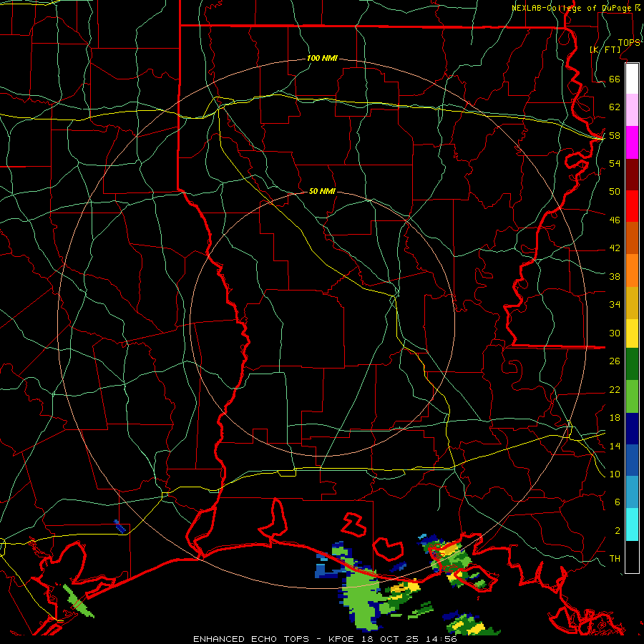644x644 pixels.
Task: Click the dark green 26 kft swatch
Action: [632, 364]
